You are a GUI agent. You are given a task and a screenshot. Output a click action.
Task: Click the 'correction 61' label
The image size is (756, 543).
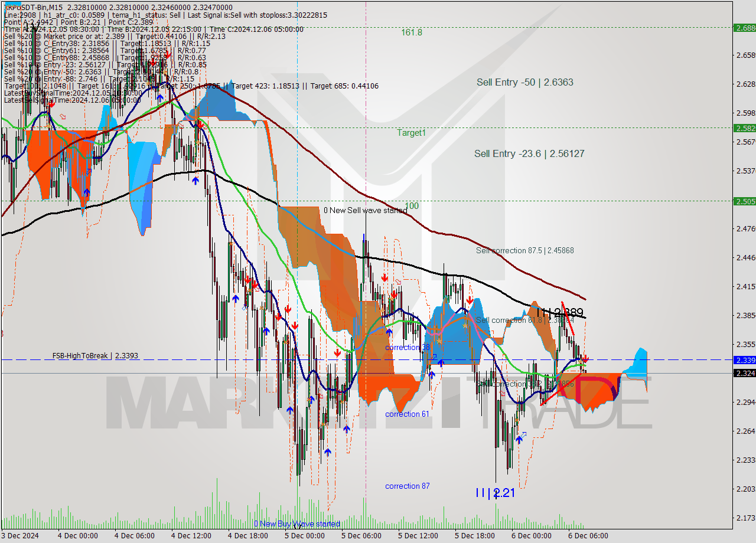407,414
